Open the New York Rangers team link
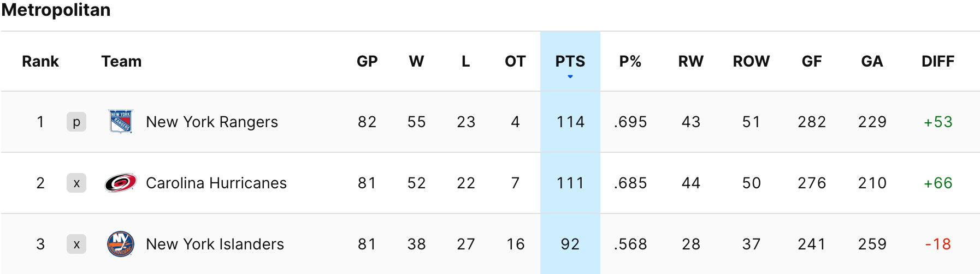This screenshot has height=274, width=980. click(x=212, y=122)
